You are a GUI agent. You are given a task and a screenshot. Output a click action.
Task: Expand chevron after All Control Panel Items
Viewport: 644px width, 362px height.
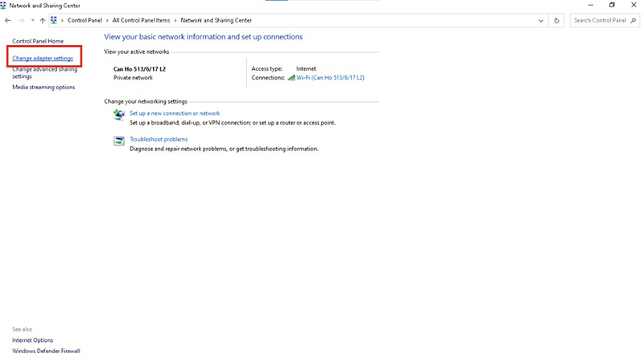[x=175, y=20]
